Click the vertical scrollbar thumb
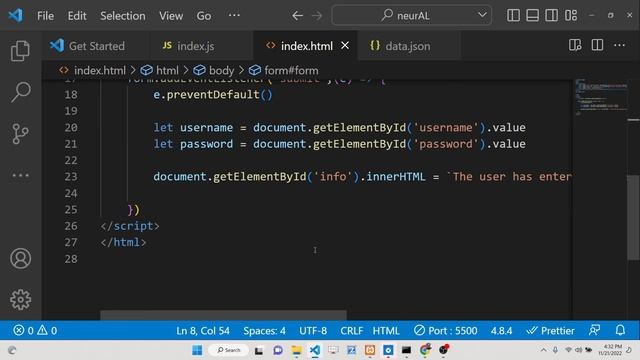Screen dimensions: 640x360 633,217
